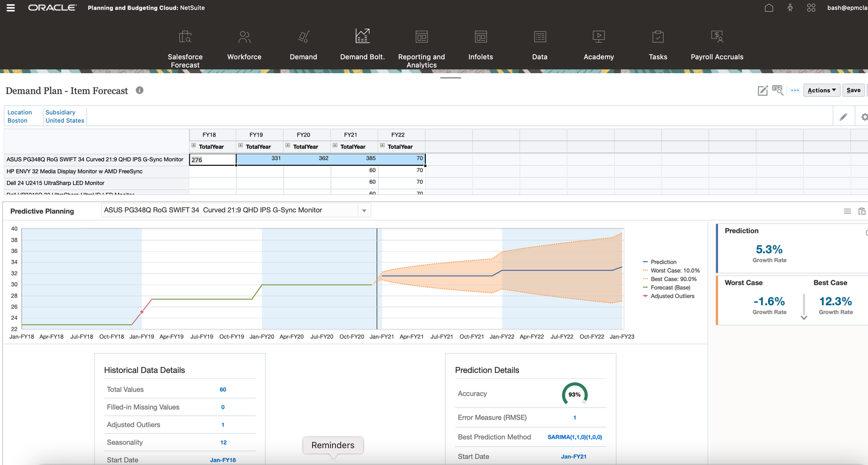Expand FY20 TotalYear column
The image size is (868, 465).
pos(288,145)
